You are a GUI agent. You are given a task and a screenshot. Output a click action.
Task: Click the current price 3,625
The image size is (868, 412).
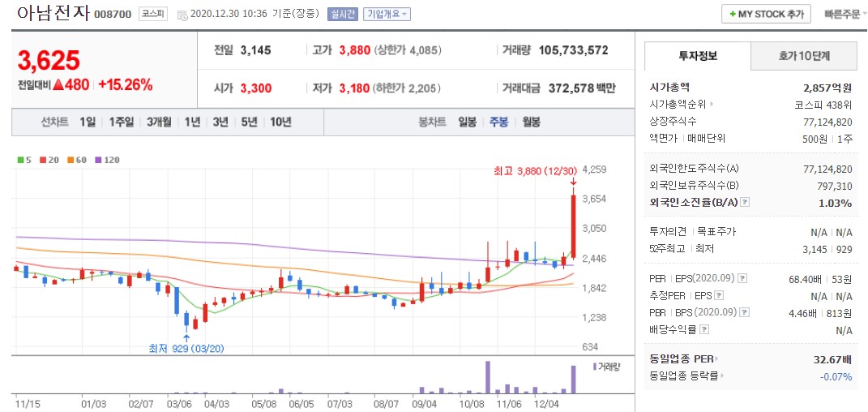[x=49, y=61]
